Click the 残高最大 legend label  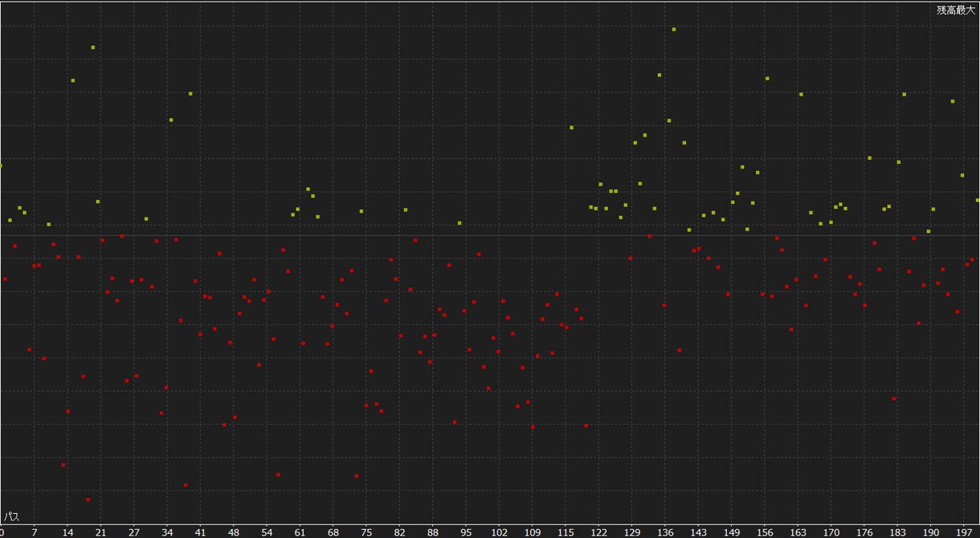pos(955,10)
